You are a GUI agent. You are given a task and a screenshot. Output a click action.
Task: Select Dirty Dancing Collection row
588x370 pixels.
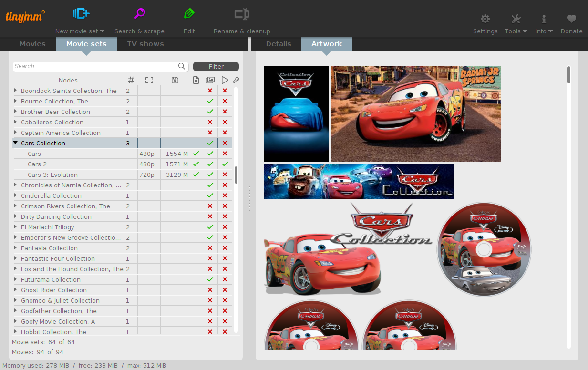[x=122, y=216]
